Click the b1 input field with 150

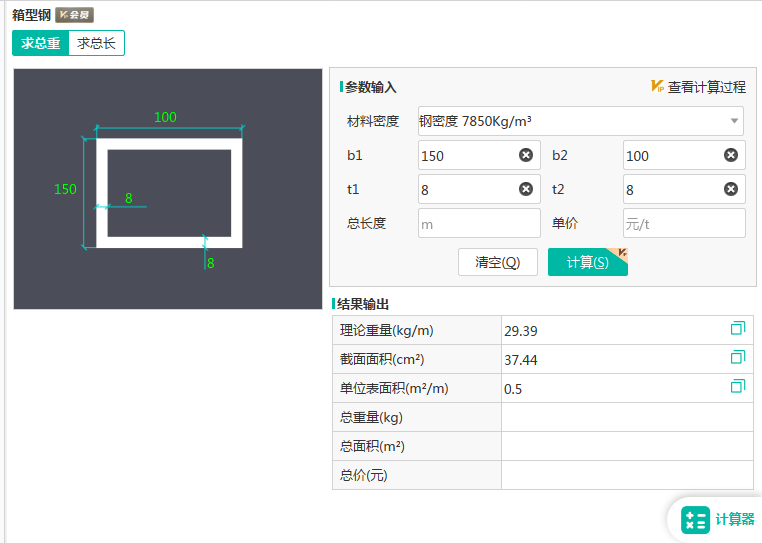coord(479,155)
